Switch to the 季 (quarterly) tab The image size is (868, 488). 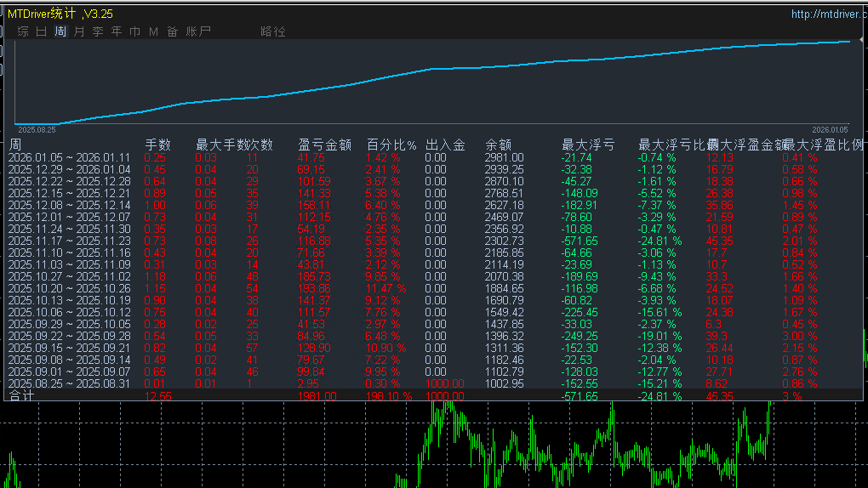(98, 31)
